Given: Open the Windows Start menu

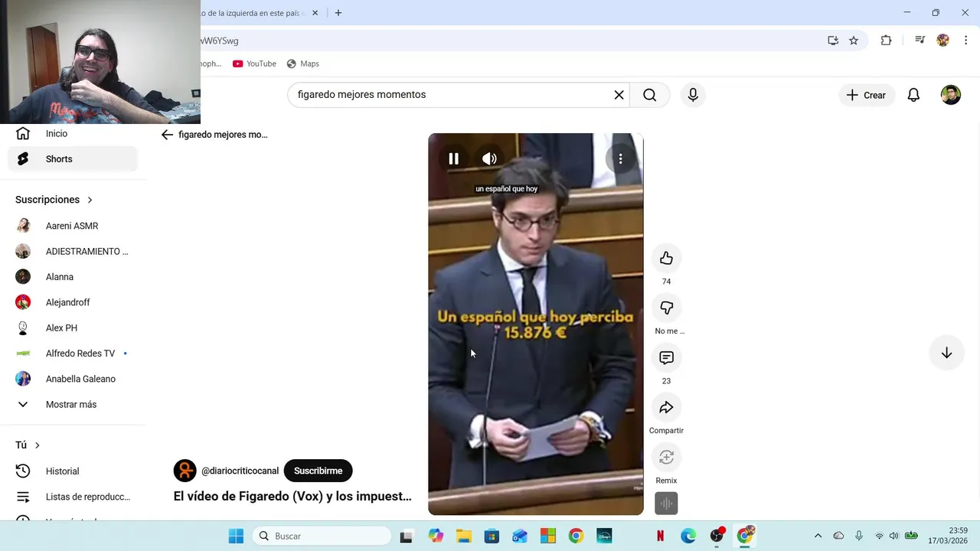Looking at the screenshot, I should point(236,536).
